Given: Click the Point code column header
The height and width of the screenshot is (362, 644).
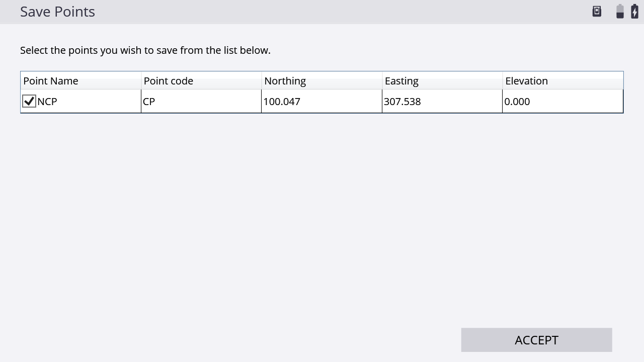Looking at the screenshot, I should (169, 81).
